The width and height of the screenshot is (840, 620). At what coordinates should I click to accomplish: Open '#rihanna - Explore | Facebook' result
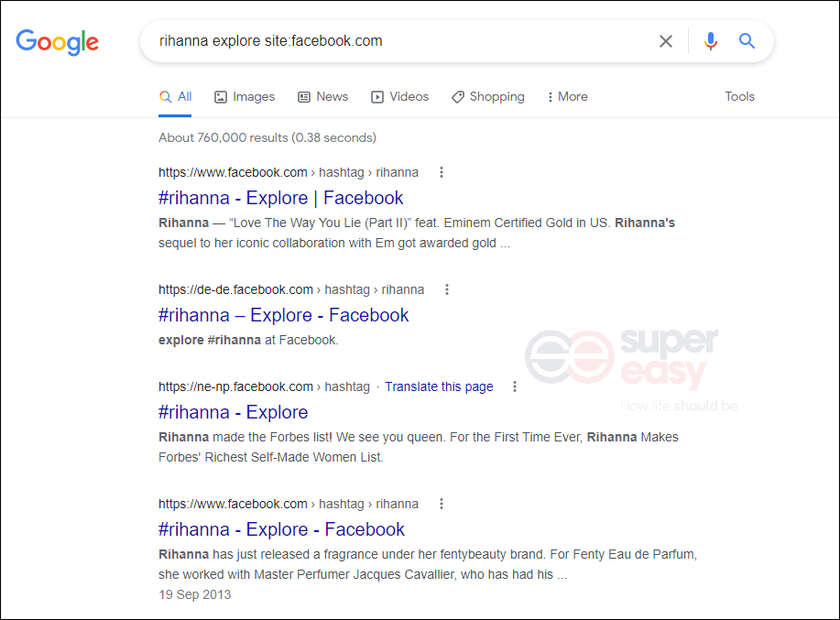click(280, 198)
